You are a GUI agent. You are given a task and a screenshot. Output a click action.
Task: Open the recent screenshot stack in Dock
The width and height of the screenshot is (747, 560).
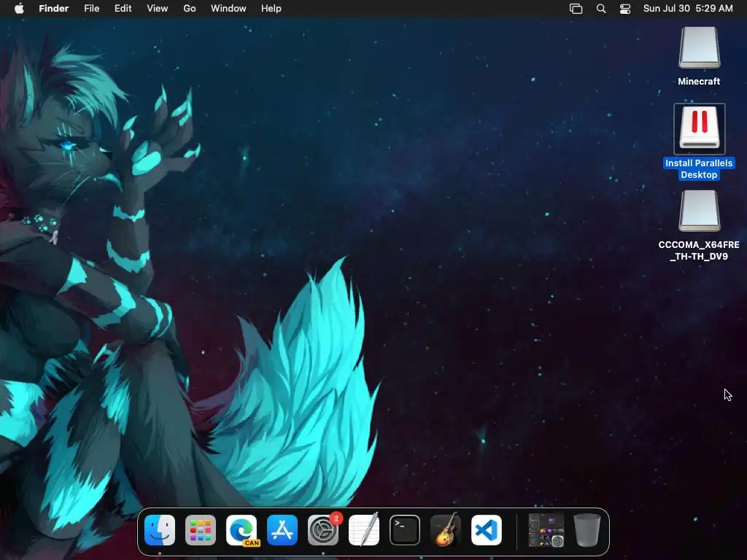pos(546,530)
